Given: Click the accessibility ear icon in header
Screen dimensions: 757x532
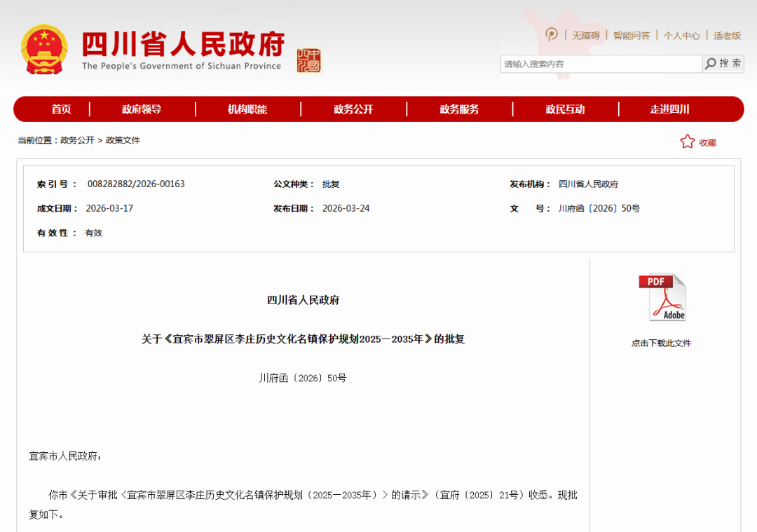Looking at the screenshot, I should (x=552, y=35).
